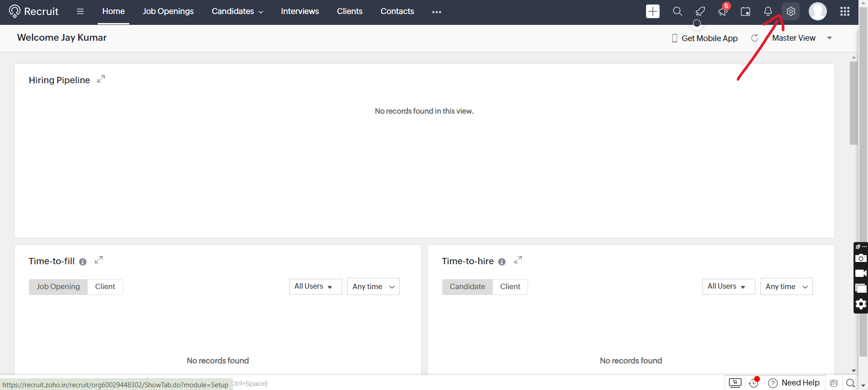Click the screen share icon in bottom bar
Image resolution: width=868 pixels, height=390 pixels.
pyautogui.click(x=735, y=383)
